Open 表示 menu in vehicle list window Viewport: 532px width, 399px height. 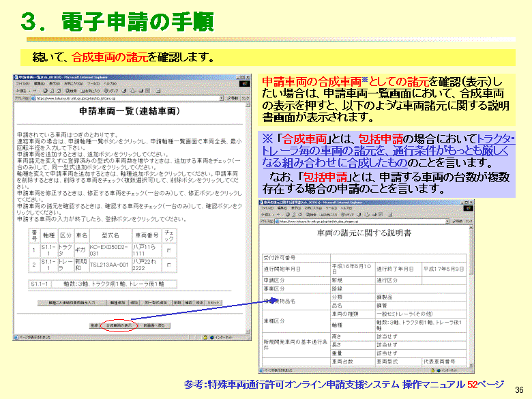[55, 83]
